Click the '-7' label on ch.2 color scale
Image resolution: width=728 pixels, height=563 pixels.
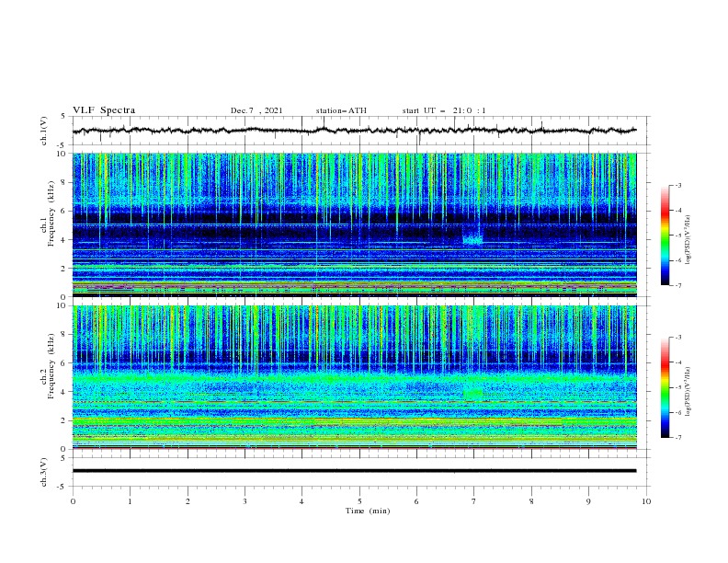[x=677, y=438]
